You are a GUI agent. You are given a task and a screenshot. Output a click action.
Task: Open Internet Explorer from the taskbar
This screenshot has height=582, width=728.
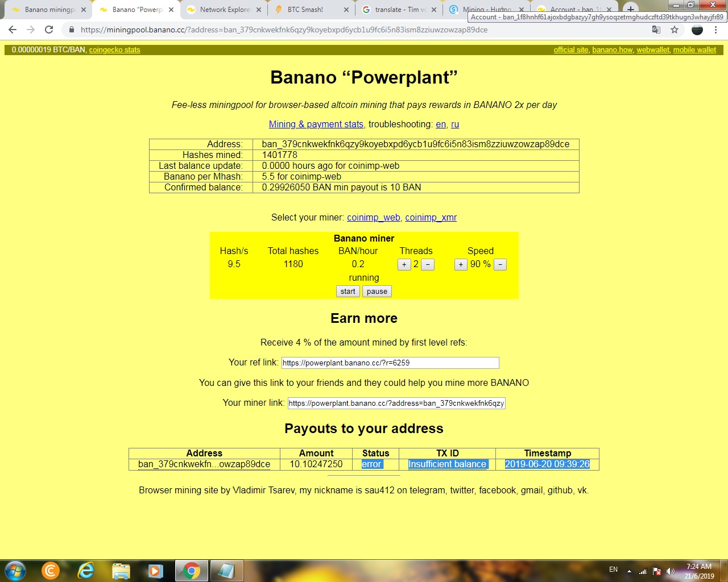point(86,570)
